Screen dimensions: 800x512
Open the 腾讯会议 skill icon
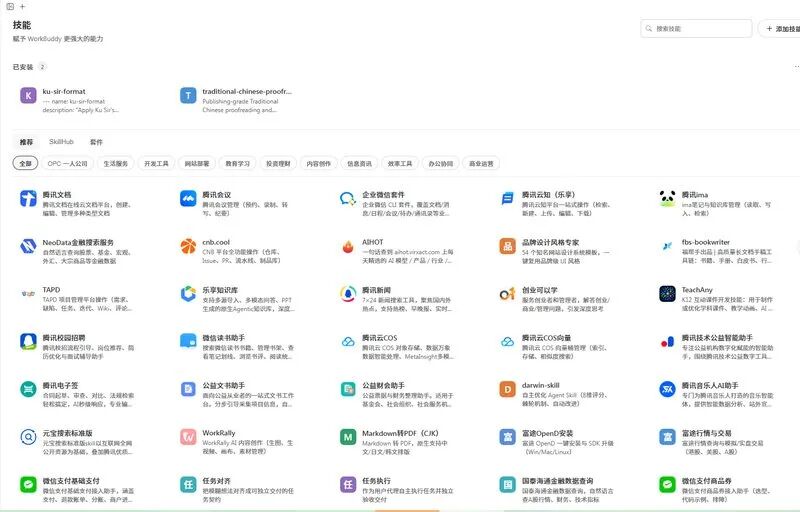click(188, 198)
